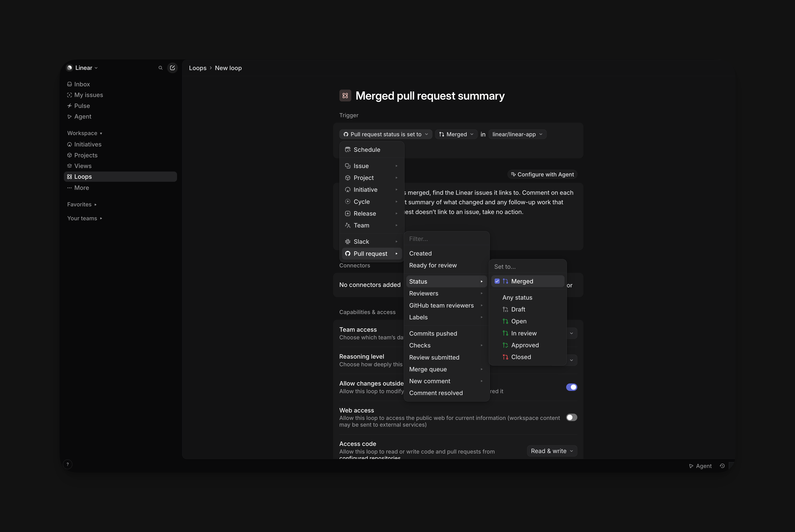Click the history icon in bottom bar
The height and width of the screenshot is (532, 795).
tap(722, 466)
